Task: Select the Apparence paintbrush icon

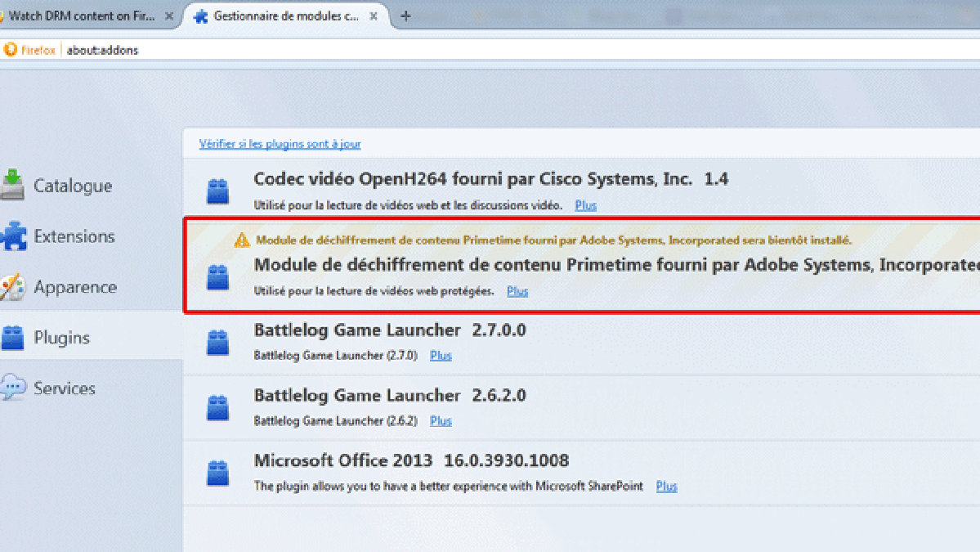Action: pyautogui.click(x=12, y=287)
